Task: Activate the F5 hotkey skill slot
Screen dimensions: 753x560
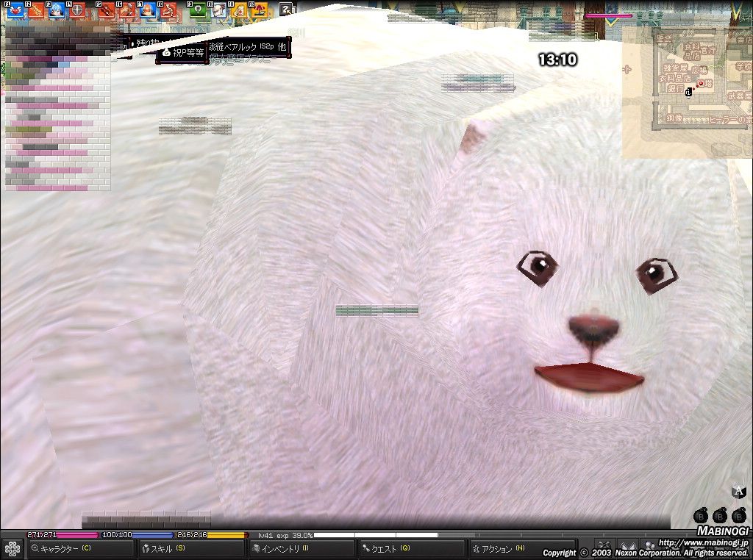Action: [107, 10]
